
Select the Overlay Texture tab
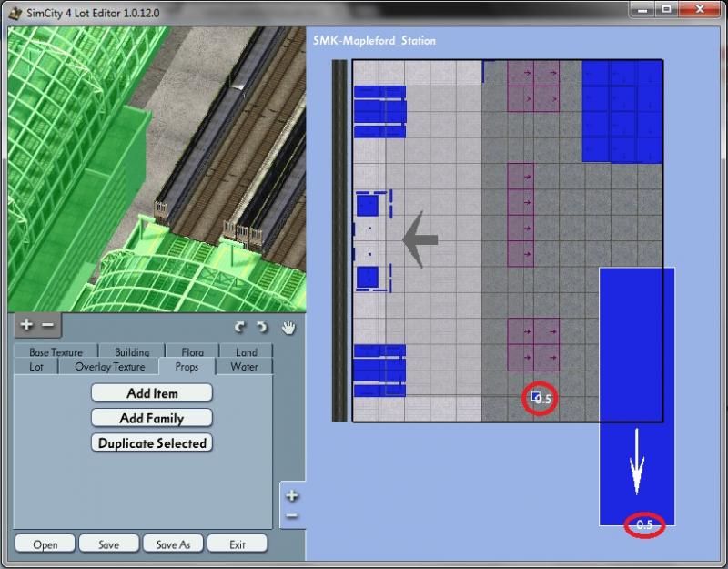pyautogui.click(x=109, y=367)
